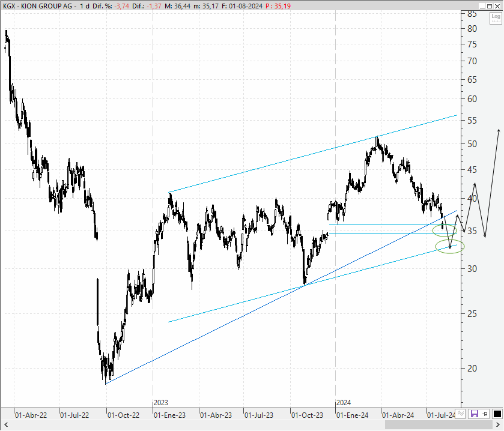
Task: Click the horizontal scrollbar thumb
Action: [x=439, y=425]
